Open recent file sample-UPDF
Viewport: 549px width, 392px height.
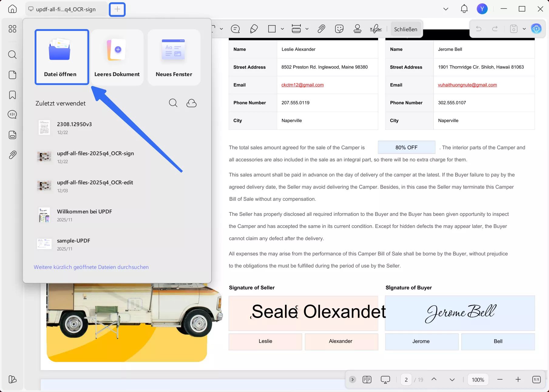117,244
